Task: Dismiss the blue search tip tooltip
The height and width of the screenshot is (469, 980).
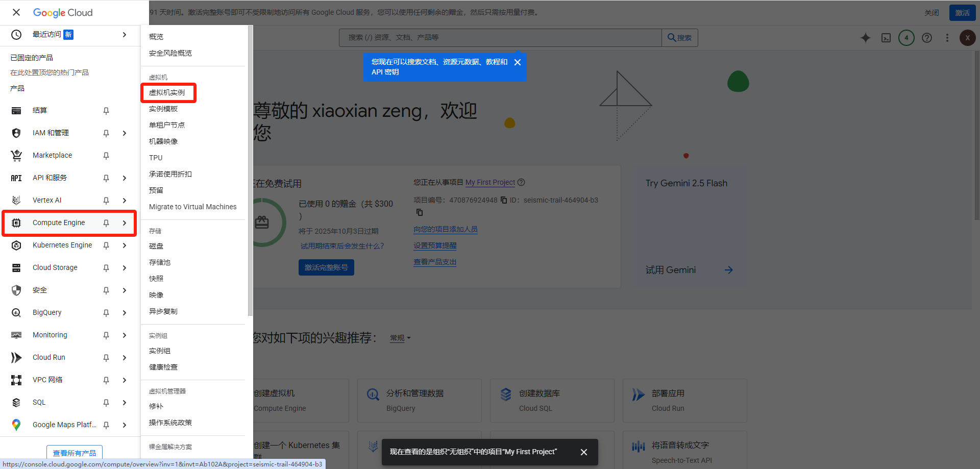Action: (518, 62)
